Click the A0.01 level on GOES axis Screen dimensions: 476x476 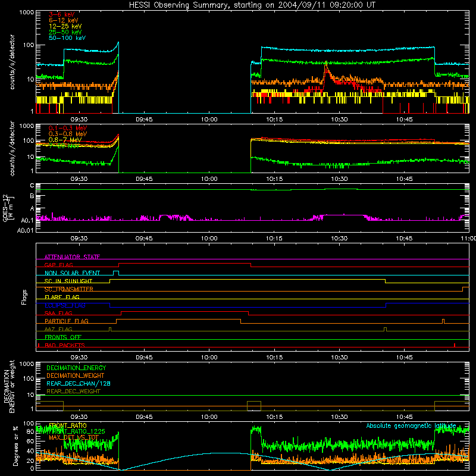(25, 230)
